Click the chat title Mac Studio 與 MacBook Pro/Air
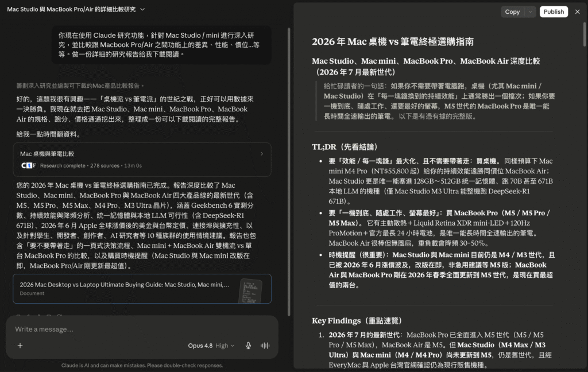 click(71, 9)
